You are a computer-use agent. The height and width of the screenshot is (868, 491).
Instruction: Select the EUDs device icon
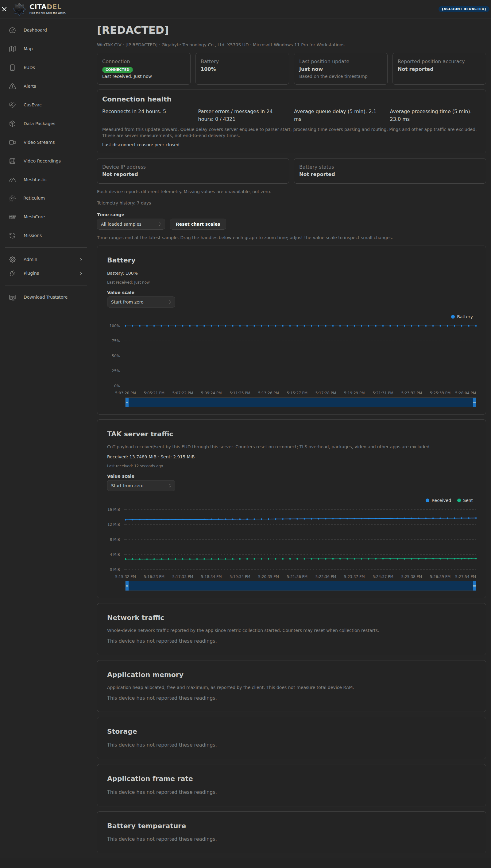click(13, 67)
